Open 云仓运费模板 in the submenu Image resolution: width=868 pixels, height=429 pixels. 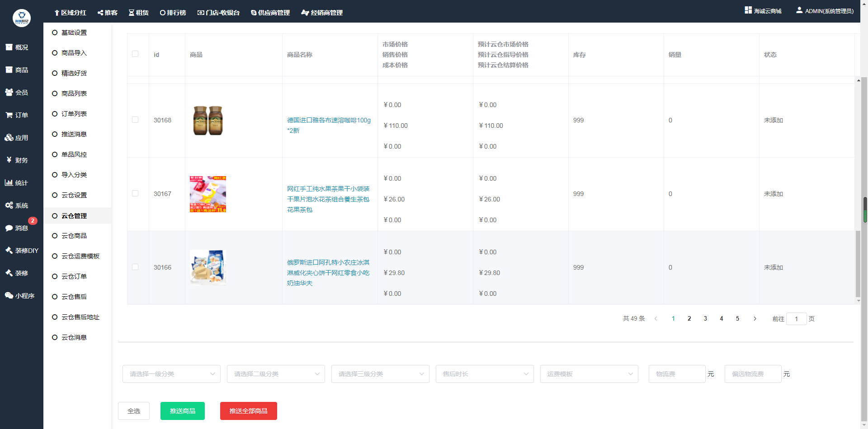click(80, 256)
